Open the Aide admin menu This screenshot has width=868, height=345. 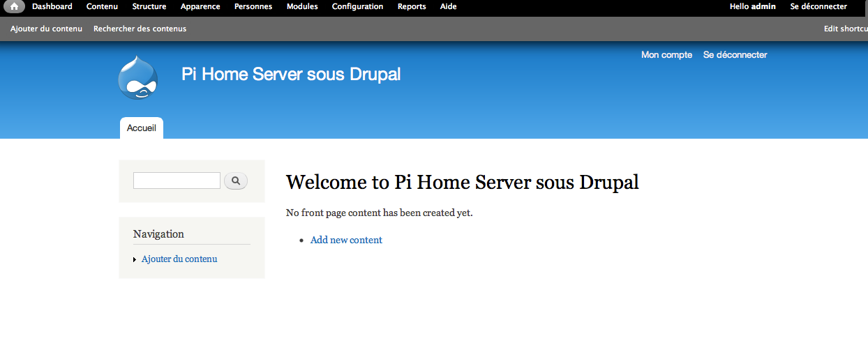(x=449, y=6)
